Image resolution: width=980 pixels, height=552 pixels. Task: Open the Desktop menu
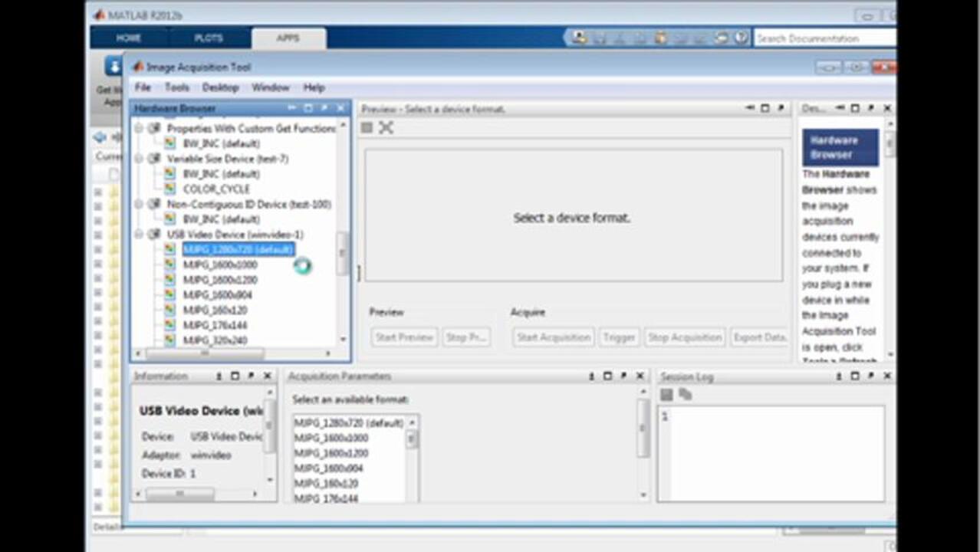tap(220, 87)
